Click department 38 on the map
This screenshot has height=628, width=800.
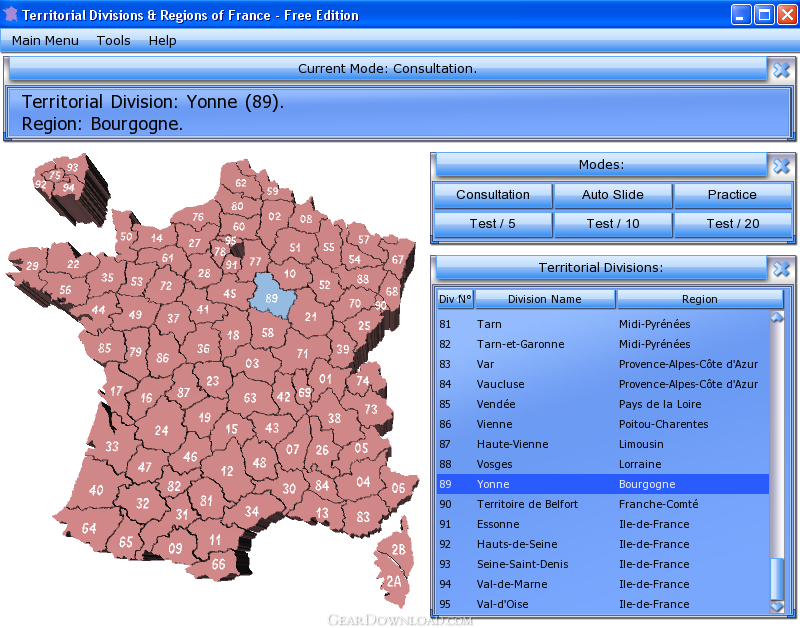334,418
